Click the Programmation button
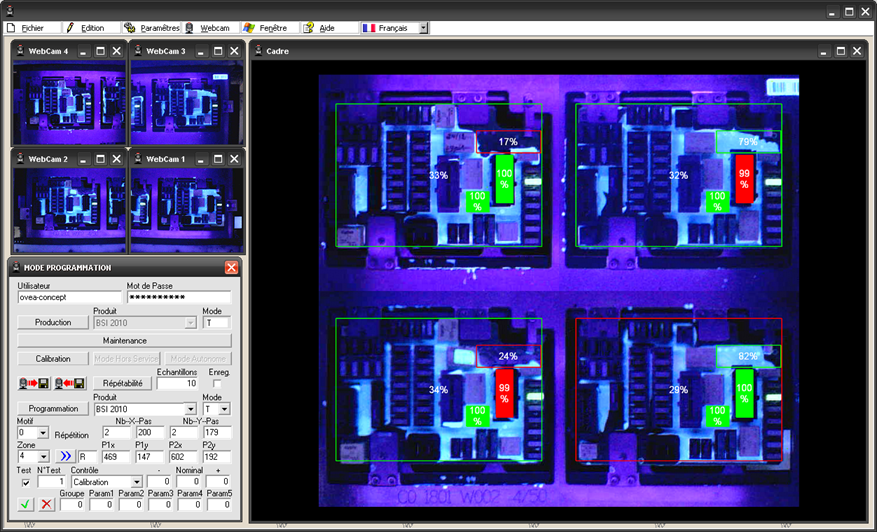This screenshot has width=877, height=532. [x=53, y=409]
